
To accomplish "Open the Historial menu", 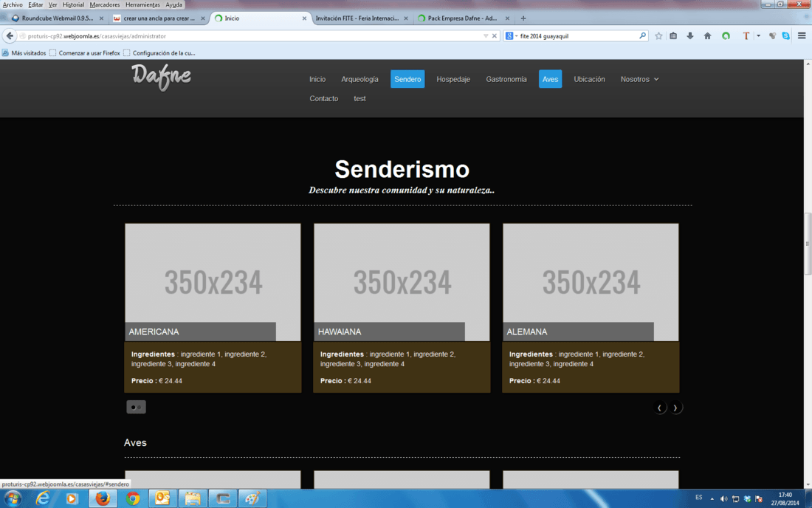I will [73, 4].
